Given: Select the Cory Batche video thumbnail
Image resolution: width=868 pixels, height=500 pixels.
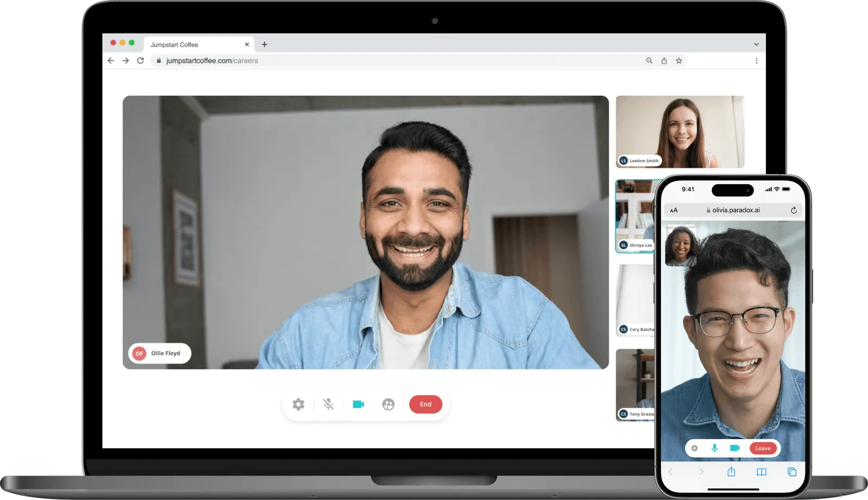Looking at the screenshot, I should [x=635, y=301].
